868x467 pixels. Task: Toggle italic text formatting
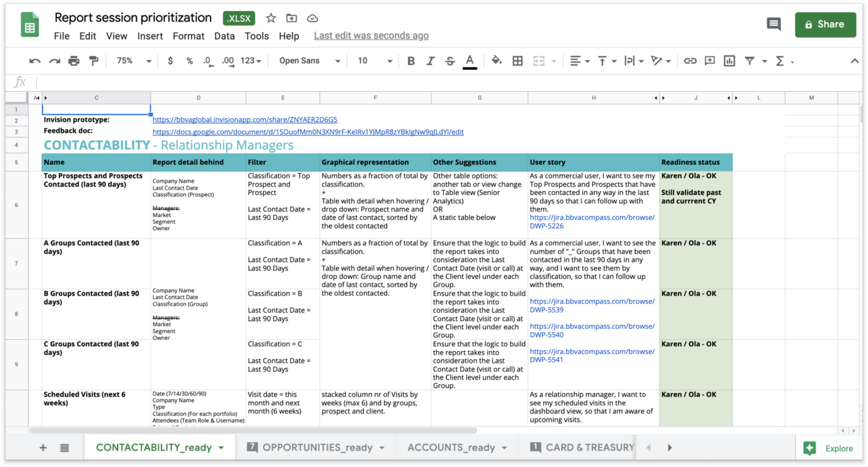tap(431, 61)
